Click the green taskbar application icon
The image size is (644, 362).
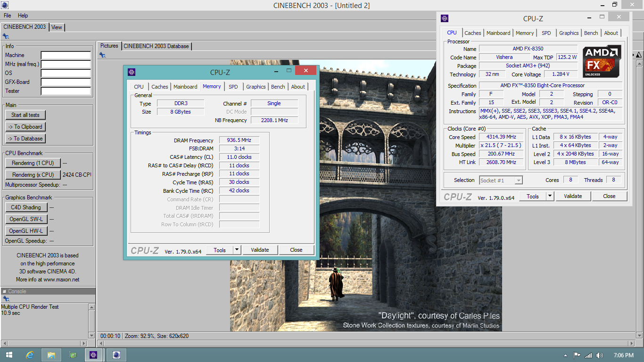[73, 355]
